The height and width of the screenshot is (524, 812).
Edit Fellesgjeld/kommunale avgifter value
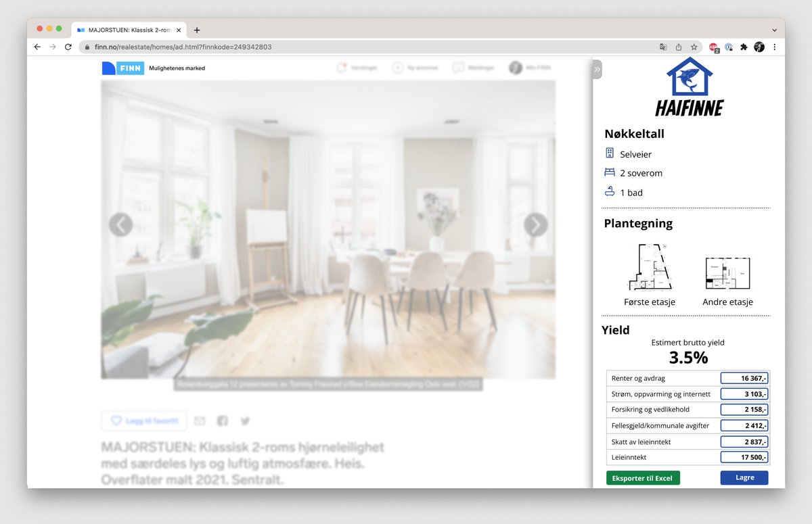[x=744, y=426]
